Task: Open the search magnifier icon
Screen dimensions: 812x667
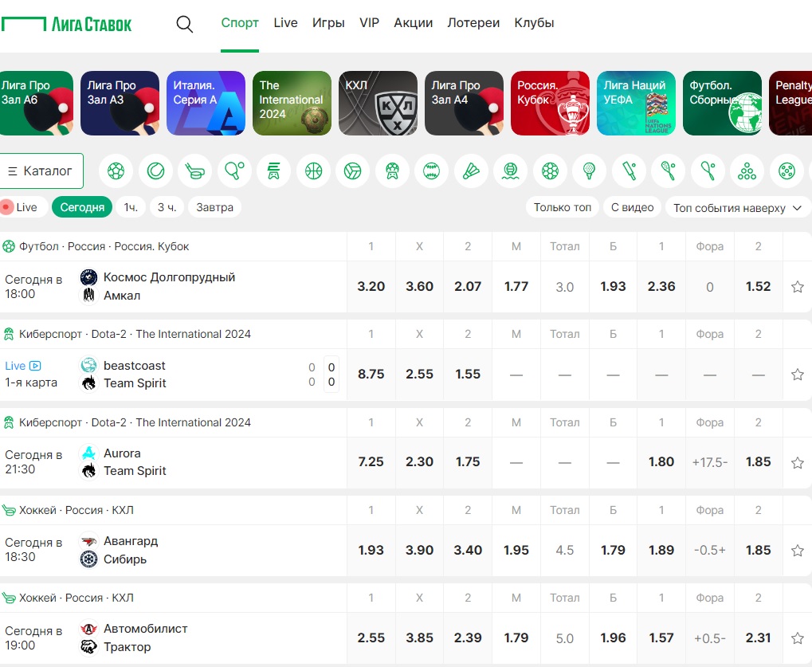Action: [x=184, y=24]
